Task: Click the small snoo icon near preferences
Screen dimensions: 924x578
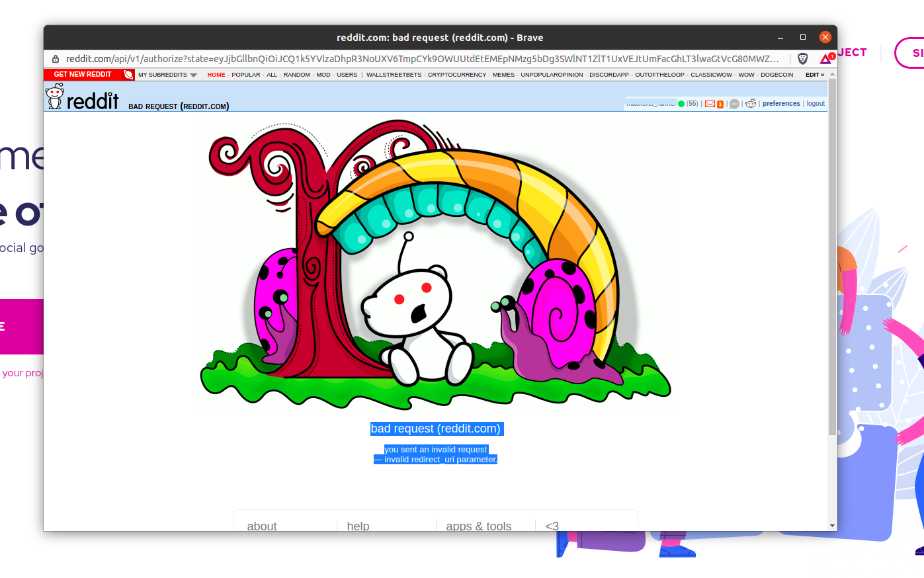Action: [751, 104]
